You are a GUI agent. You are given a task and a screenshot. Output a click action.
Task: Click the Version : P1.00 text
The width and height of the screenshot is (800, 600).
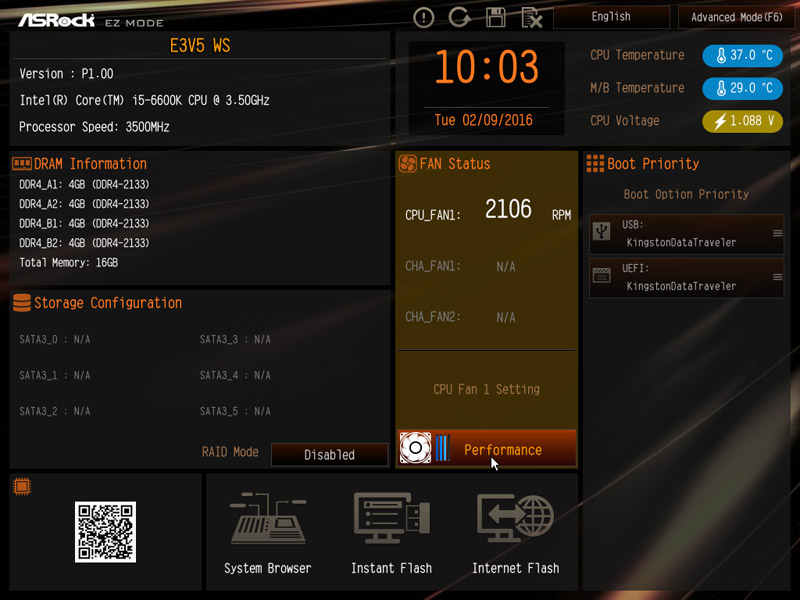click(66, 74)
